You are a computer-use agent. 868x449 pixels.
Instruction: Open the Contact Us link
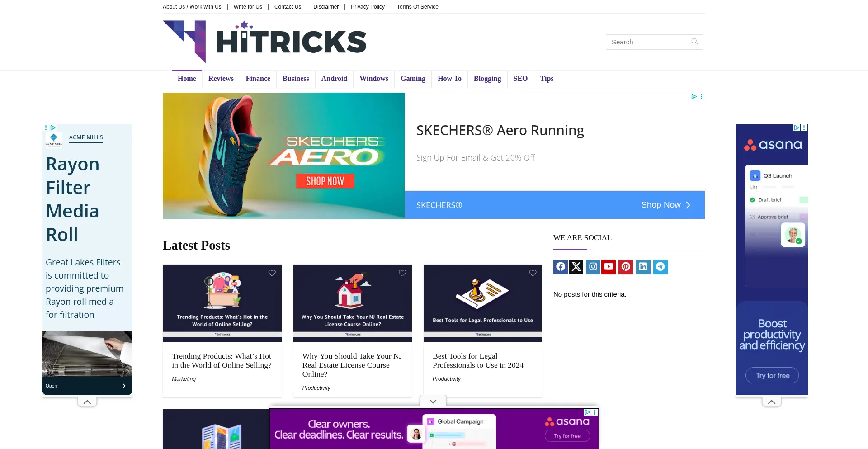(288, 7)
